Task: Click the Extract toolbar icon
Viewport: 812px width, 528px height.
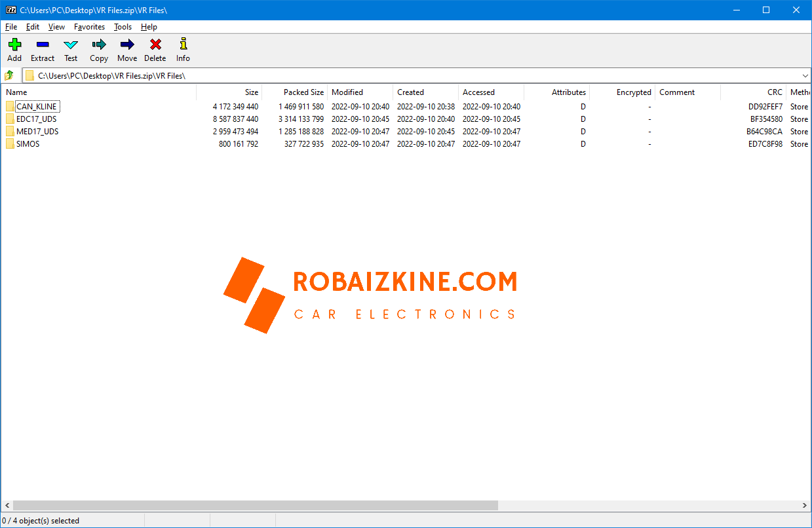Action: (43, 45)
